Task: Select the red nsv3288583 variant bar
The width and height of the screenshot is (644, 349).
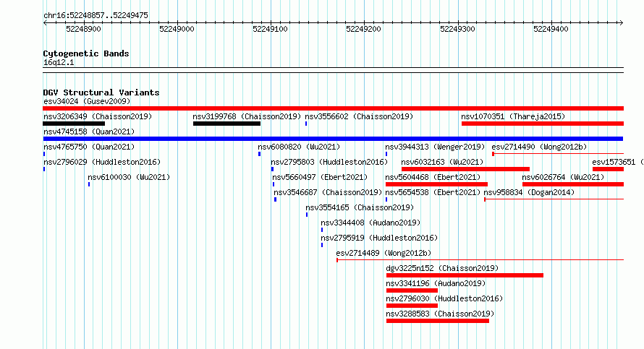Action: pyautogui.click(x=437, y=321)
